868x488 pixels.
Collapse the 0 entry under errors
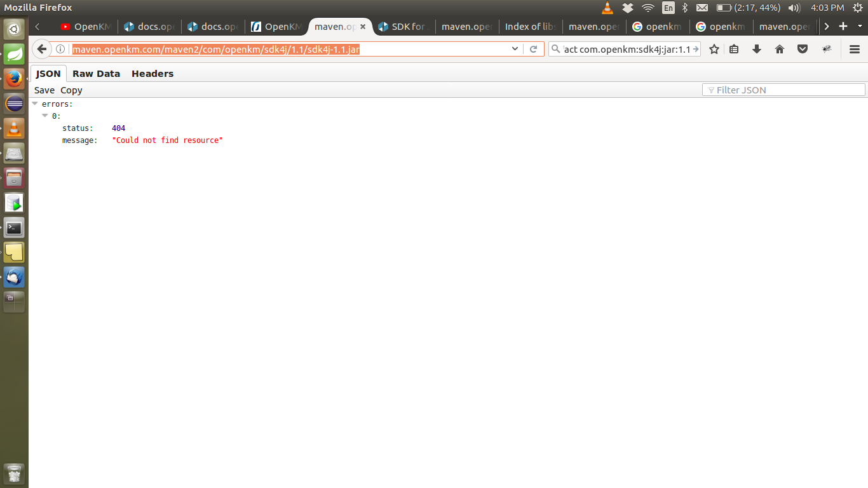pos(45,116)
